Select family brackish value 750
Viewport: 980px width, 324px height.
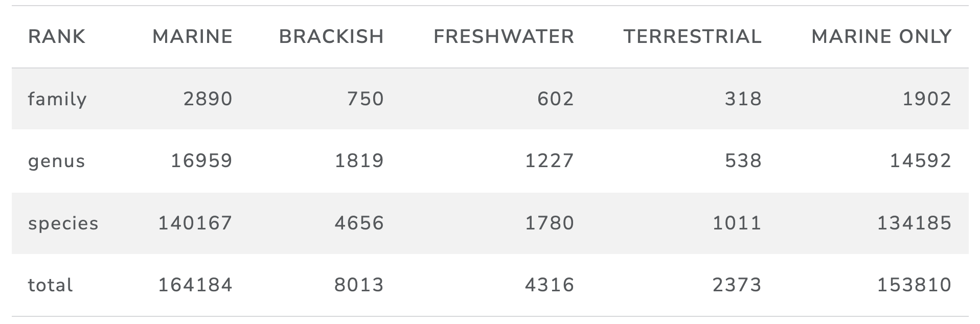pyautogui.click(x=366, y=99)
